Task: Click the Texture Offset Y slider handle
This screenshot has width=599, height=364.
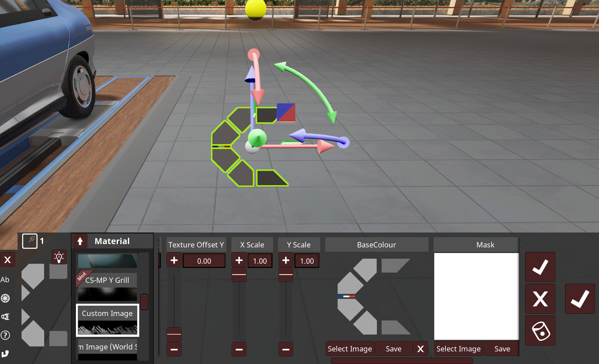Action: (x=174, y=334)
